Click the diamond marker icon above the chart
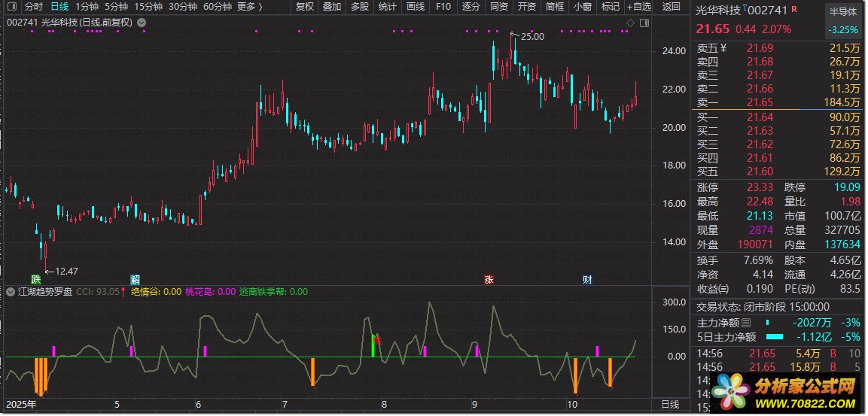Image resolution: width=868 pixels, height=416 pixels. click(630, 23)
